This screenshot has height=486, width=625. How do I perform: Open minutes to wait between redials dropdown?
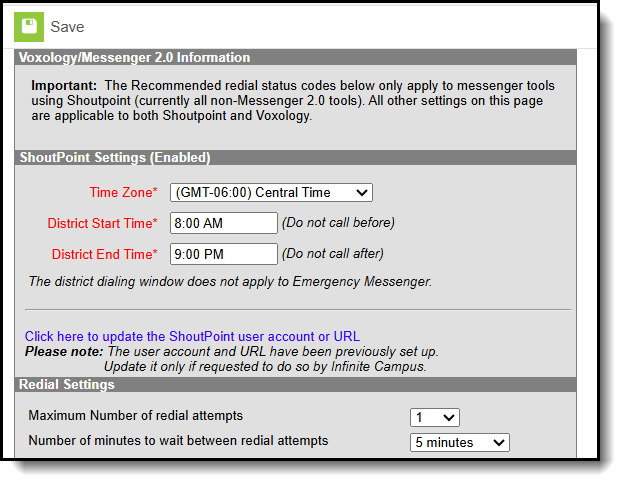[460, 443]
